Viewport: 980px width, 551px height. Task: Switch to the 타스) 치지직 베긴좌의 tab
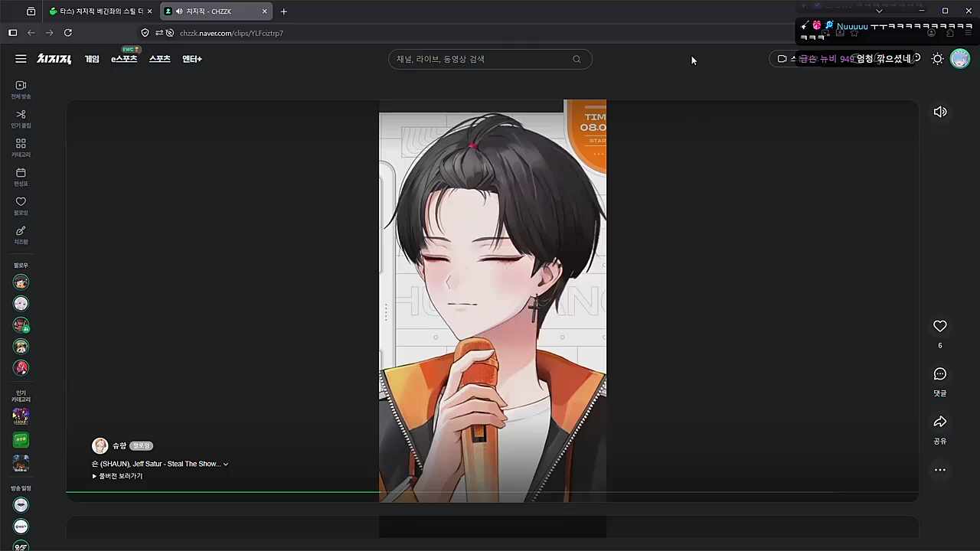point(100,11)
